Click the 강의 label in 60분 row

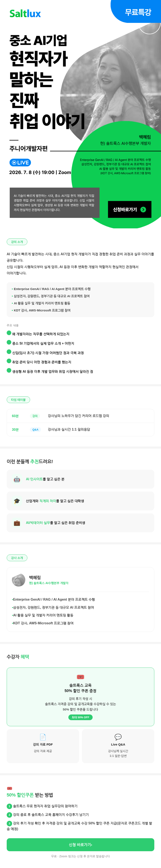pyautogui.click(x=35, y=416)
